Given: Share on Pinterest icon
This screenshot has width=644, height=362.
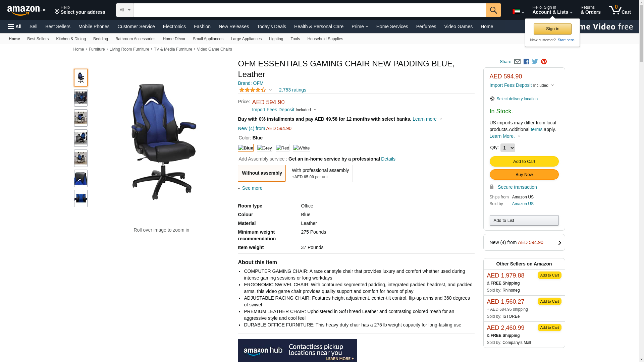Looking at the screenshot, I should [544, 62].
